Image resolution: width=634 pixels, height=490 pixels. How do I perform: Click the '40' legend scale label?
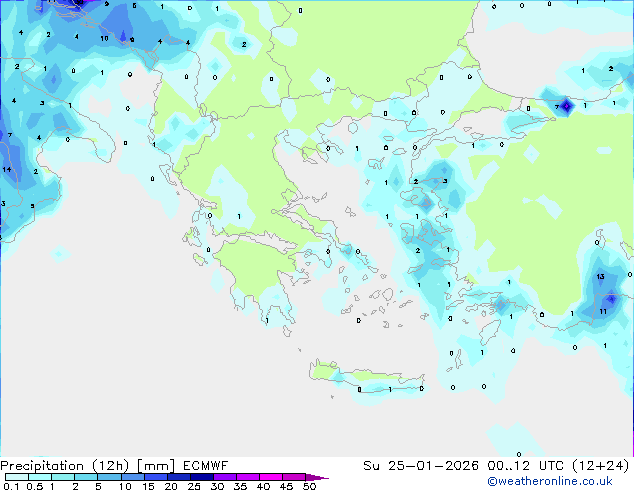click(263, 486)
